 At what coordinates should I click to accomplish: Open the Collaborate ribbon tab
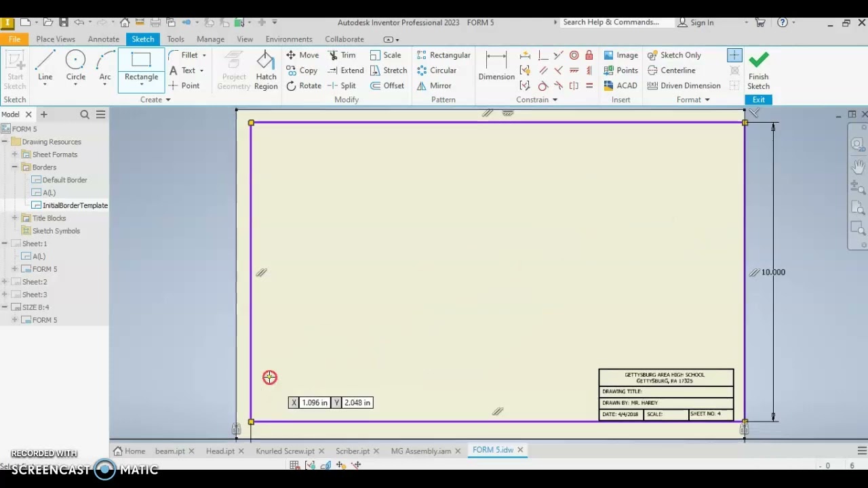point(344,39)
